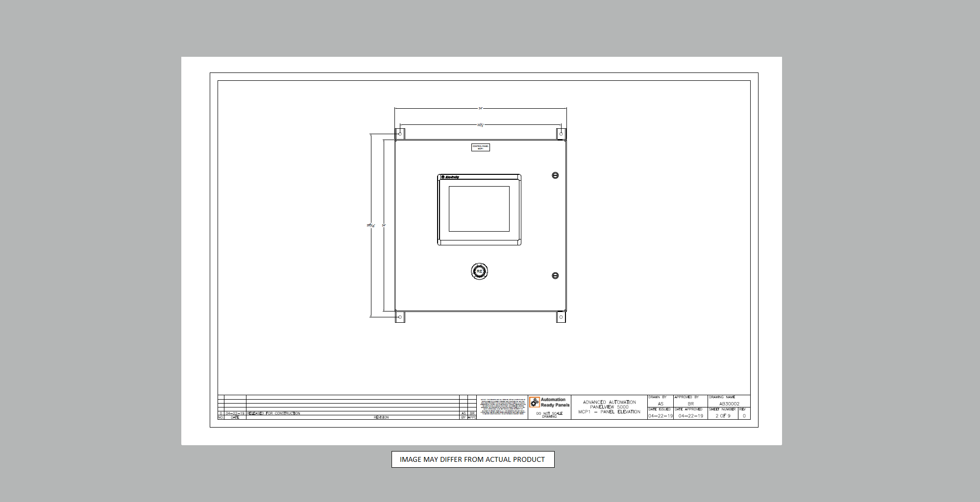Click the AB30002 drawing name field
Screen dimensions: 980x502
coord(729,404)
